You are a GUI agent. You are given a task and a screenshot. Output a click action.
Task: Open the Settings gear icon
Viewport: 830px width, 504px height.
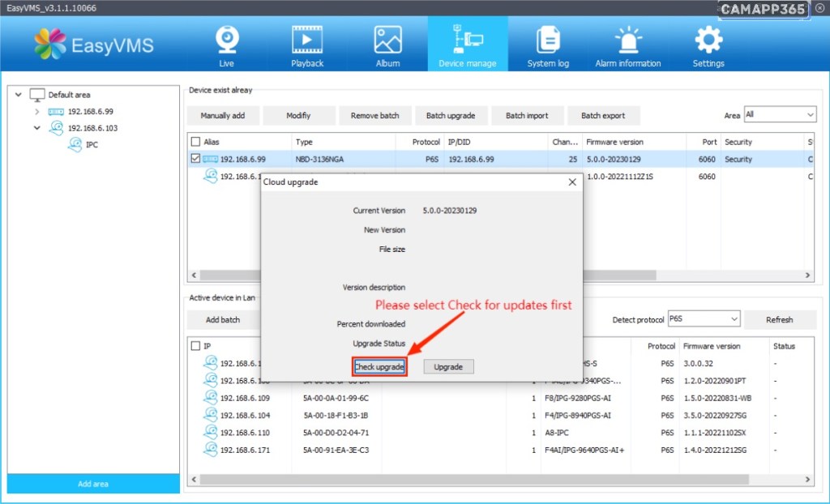(x=708, y=40)
